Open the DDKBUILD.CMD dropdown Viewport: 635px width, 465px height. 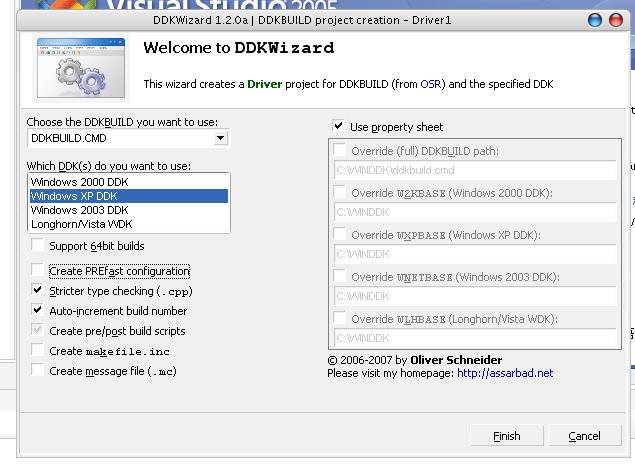coord(220,138)
